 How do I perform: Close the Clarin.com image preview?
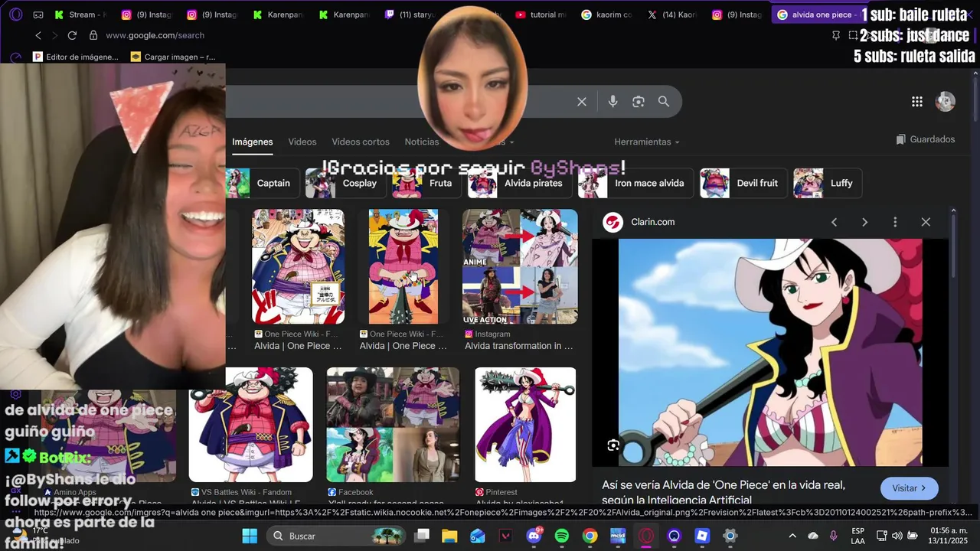926,222
